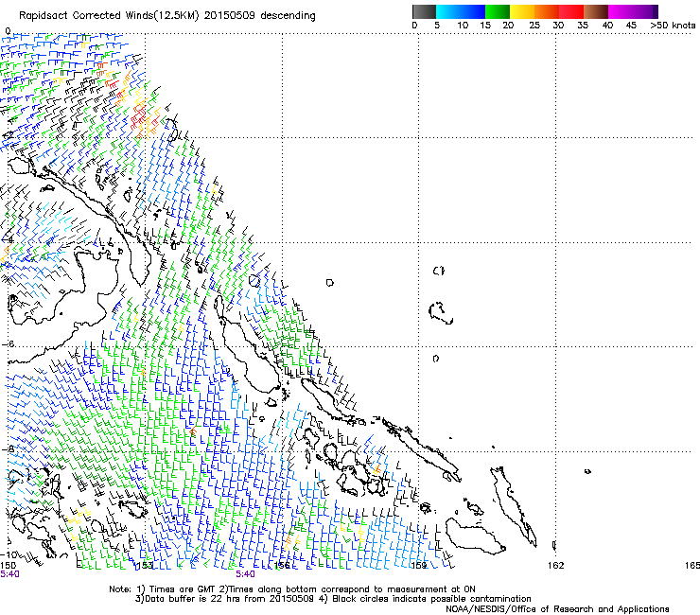Click the latitude label -6
This screenshot has height=615, width=700.
point(8,344)
